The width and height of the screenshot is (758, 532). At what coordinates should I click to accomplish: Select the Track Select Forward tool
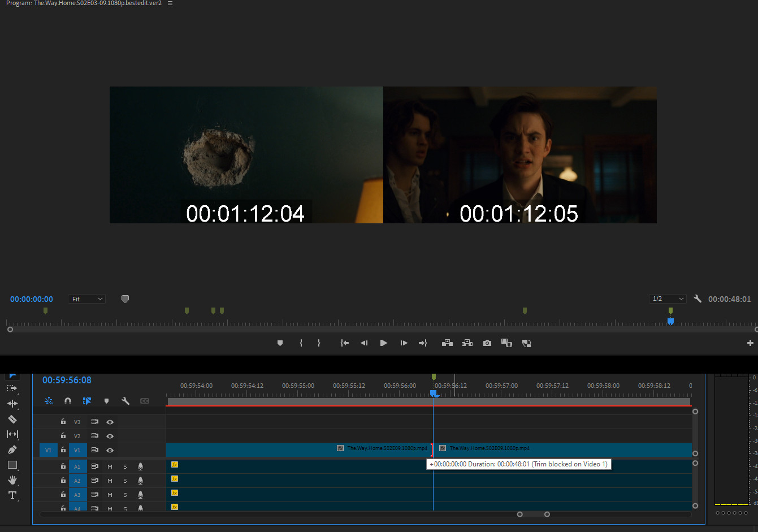[x=12, y=388]
